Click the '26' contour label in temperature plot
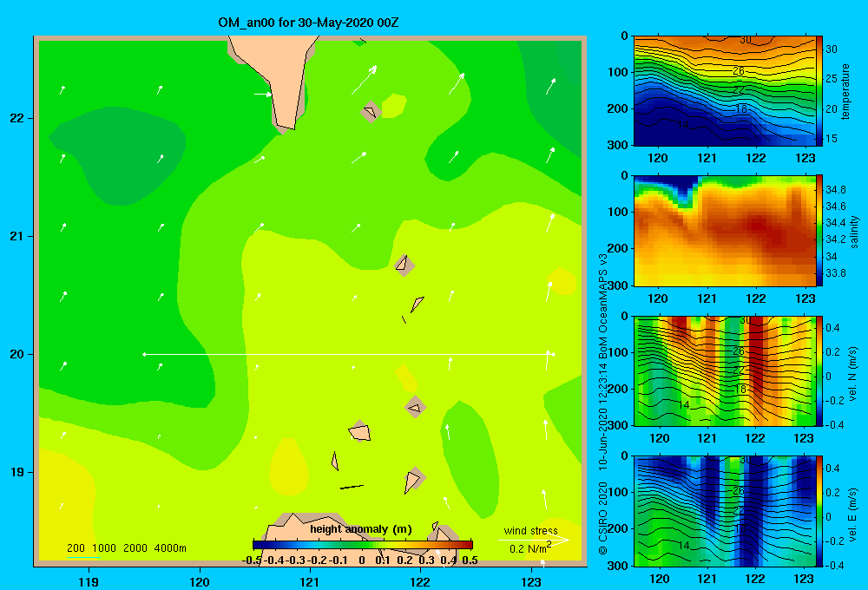 (x=739, y=71)
